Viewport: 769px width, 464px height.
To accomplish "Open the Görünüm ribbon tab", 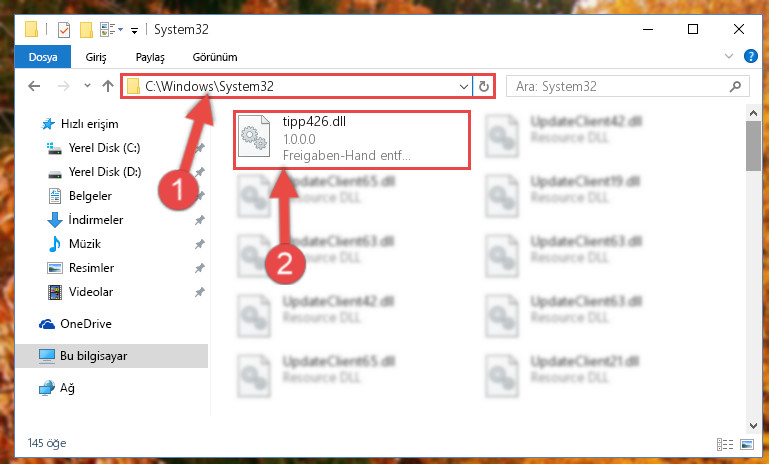I will point(215,57).
